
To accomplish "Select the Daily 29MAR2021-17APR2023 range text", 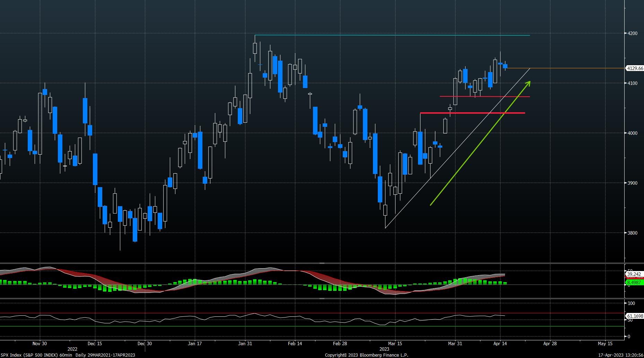I will 105,355.
